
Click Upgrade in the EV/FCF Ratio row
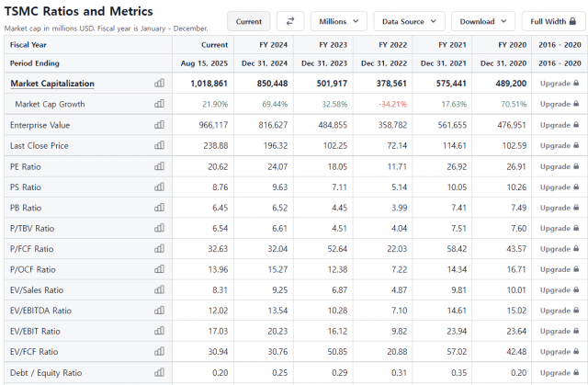(x=560, y=352)
